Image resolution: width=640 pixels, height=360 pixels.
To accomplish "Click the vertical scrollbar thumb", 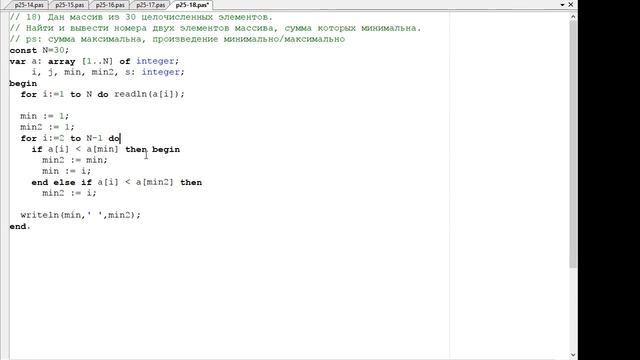I will pyautogui.click(x=573, y=144).
